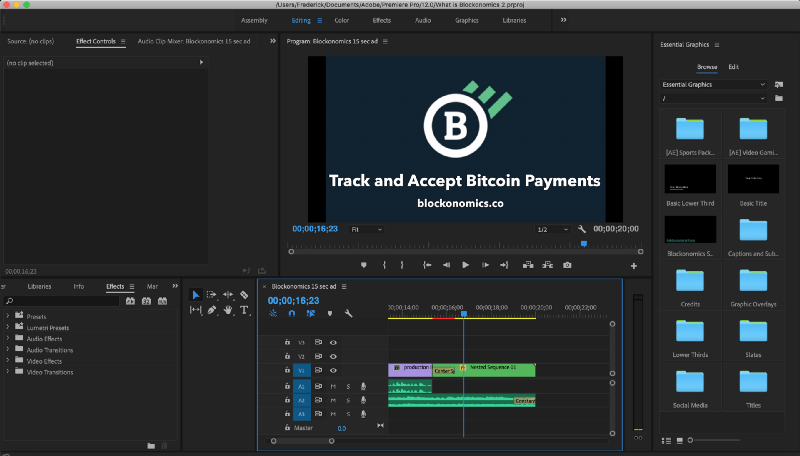The image size is (800, 456).
Task: Toggle V2 track output eye
Action: pos(333,356)
